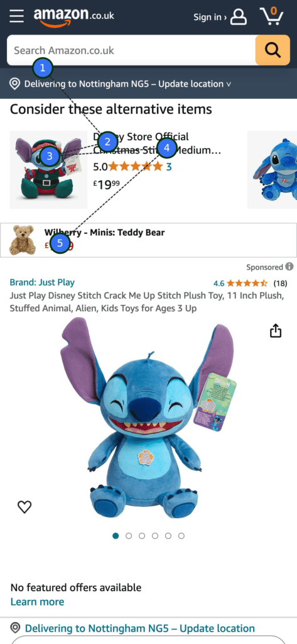Click the orange search magnifier button

(x=273, y=50)
